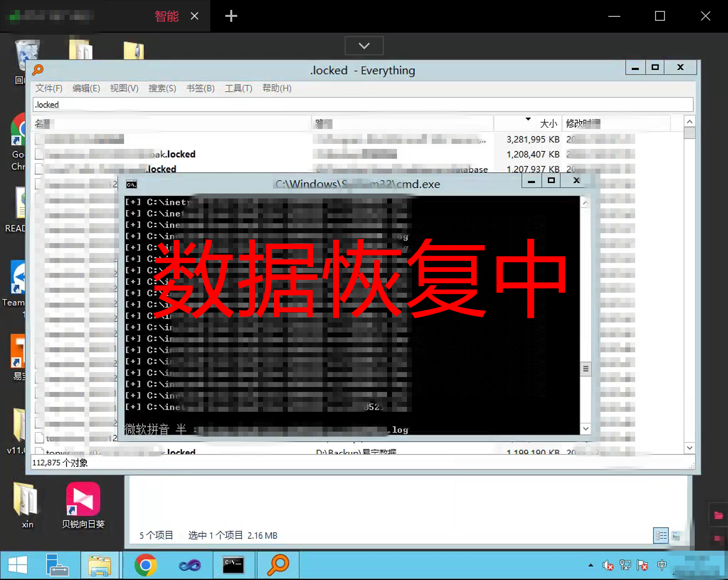Switch Explorer to large icons view
Image resolution: width=728 pixels, height=580 pixels.
point(676,535)
